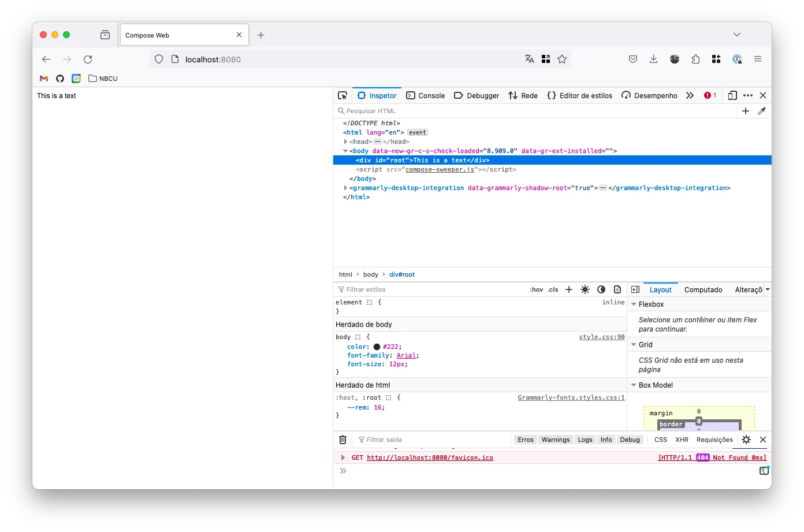Collapse the body element in HTML tree
804x532 pixels.
(345, 151)
